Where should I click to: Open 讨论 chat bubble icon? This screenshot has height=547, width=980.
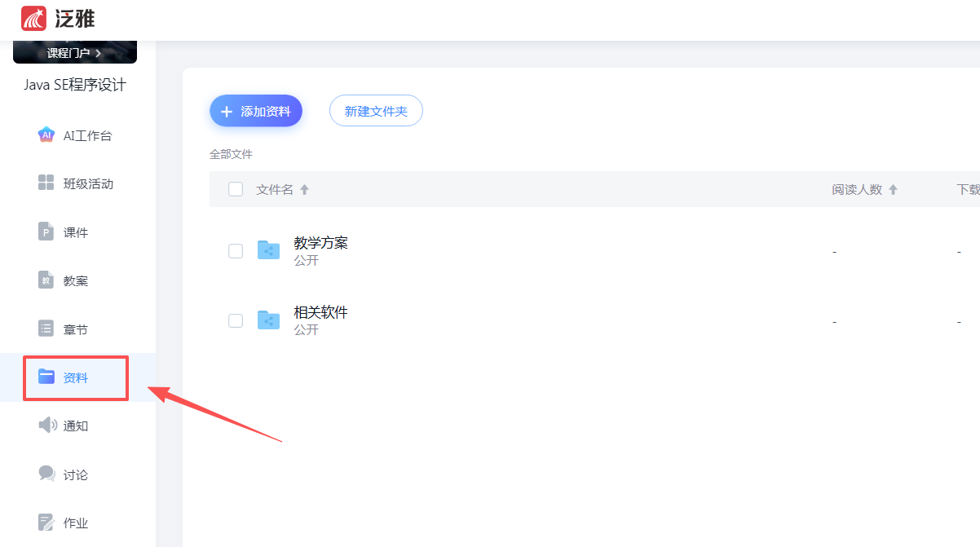click(x=47, y=474)
